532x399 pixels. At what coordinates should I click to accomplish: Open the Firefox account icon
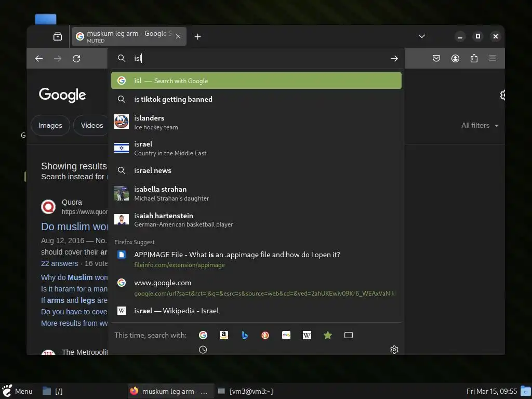455,58
